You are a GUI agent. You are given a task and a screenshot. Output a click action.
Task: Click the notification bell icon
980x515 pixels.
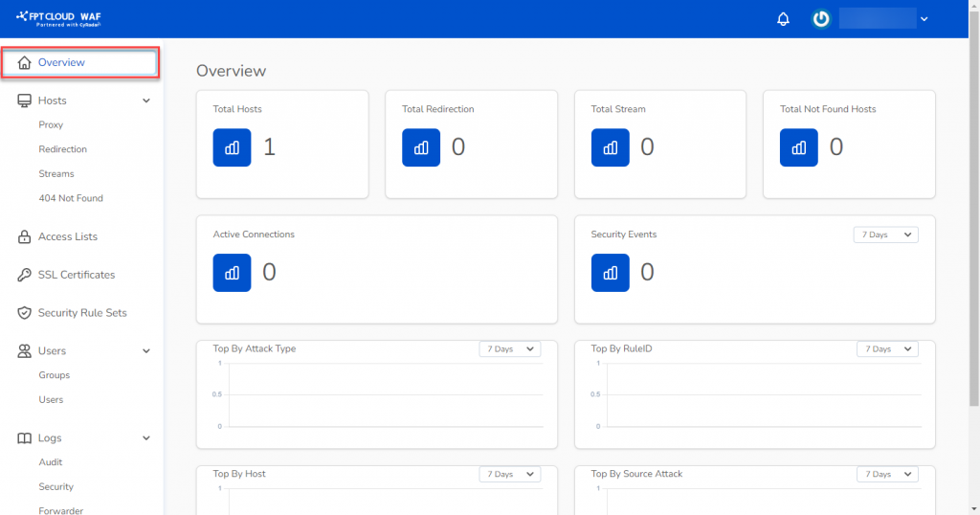tap(783, 19)
